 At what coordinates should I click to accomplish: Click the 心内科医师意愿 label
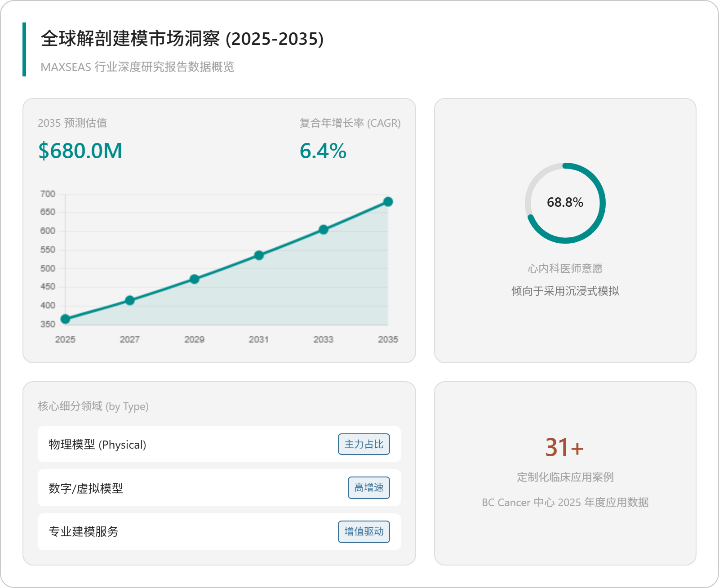565,269
